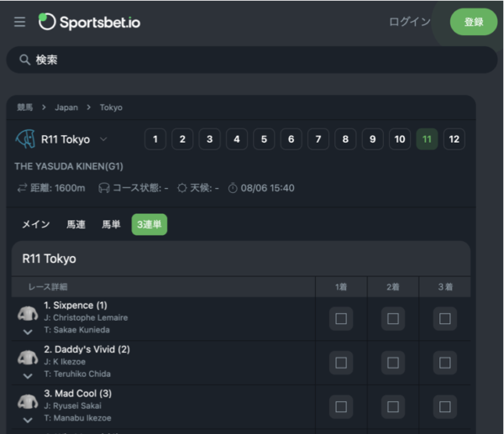Viewport: 504px width, 434px height.
Task: Click the clock icon next to 08/06 15:40
Action: coord(233,188)
